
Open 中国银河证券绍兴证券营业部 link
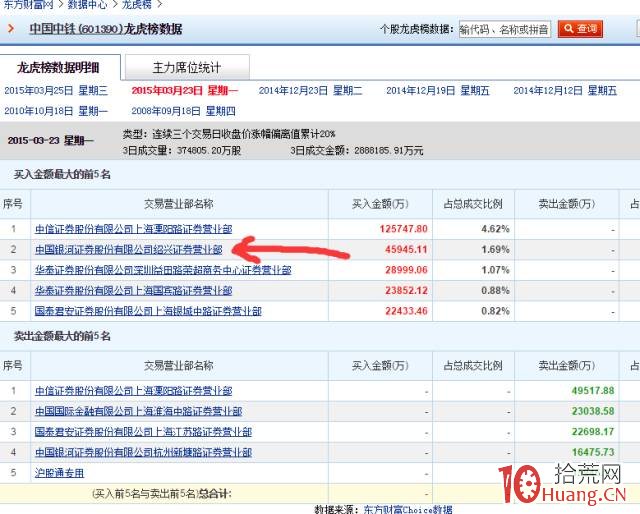pos(129,249)
